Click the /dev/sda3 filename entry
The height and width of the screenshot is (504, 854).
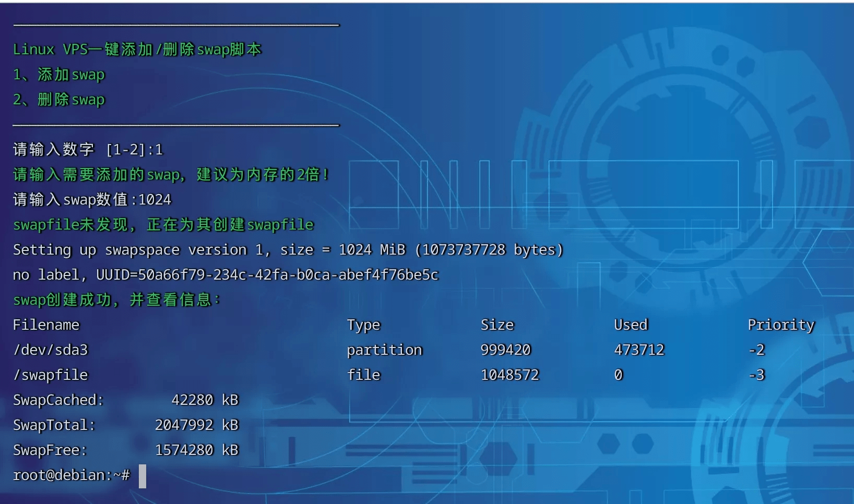click(x=51, y=350)
